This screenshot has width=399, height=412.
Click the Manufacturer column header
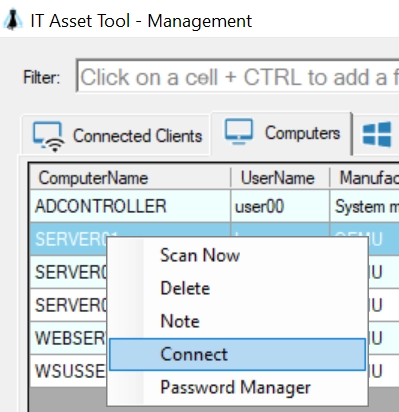pyautogui.click(x=365, y=178)
